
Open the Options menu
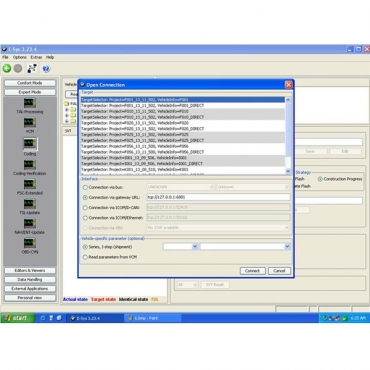click(x=20, y=57)
